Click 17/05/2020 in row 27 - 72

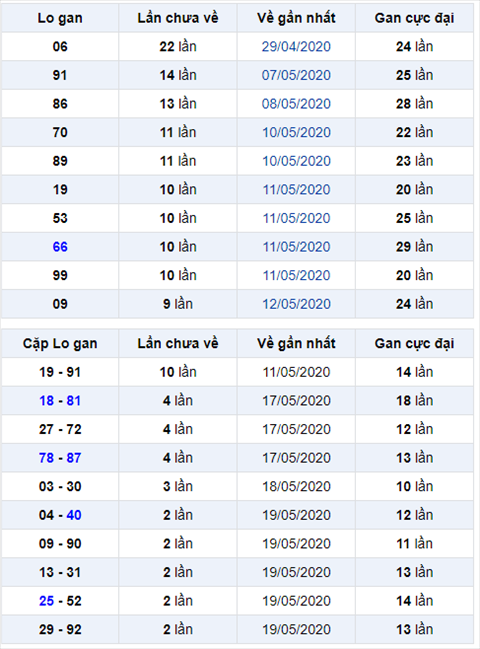(x=296, y=429)
